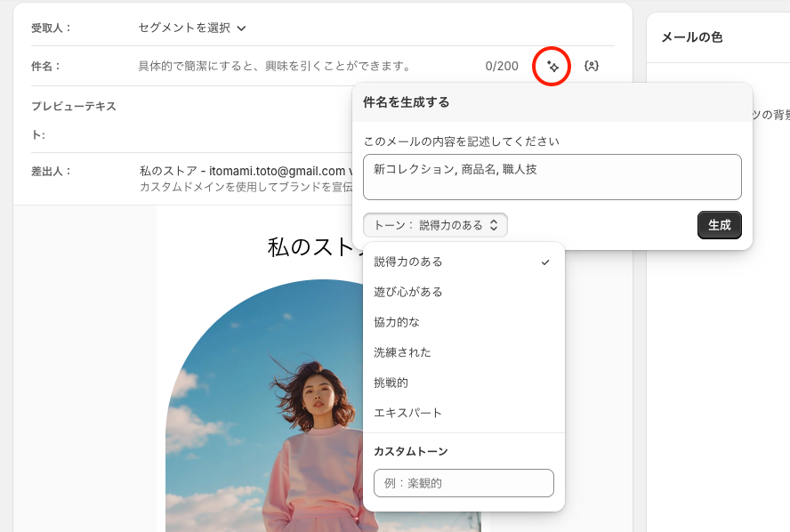Select the 挑戦的 tone option

click(x=464, y=383)
